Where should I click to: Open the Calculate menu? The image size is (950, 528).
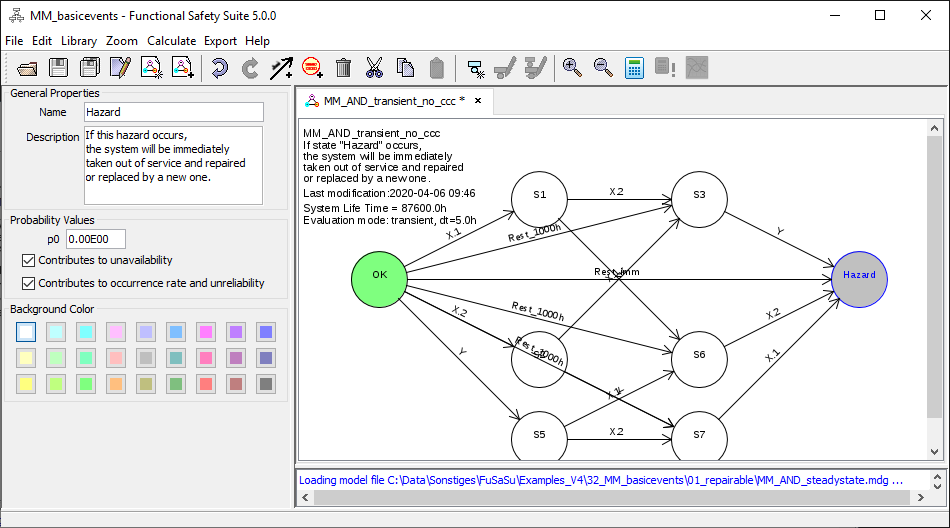click(171, 41)
